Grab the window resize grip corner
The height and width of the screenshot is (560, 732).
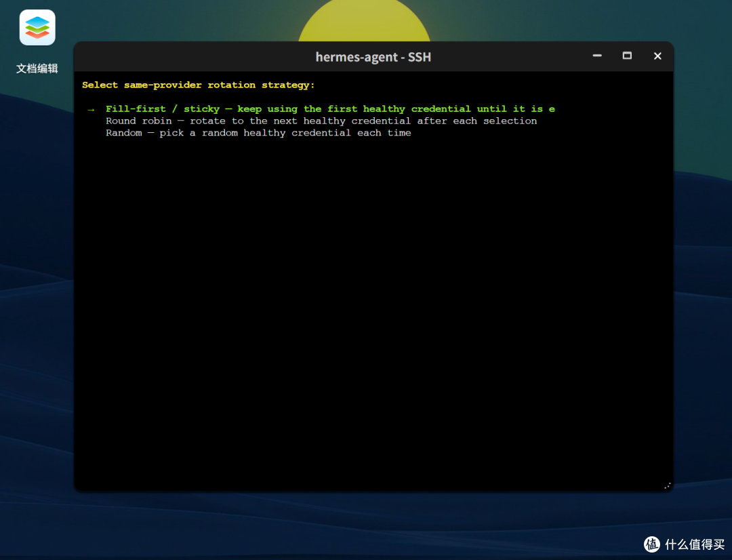[667, 485]
